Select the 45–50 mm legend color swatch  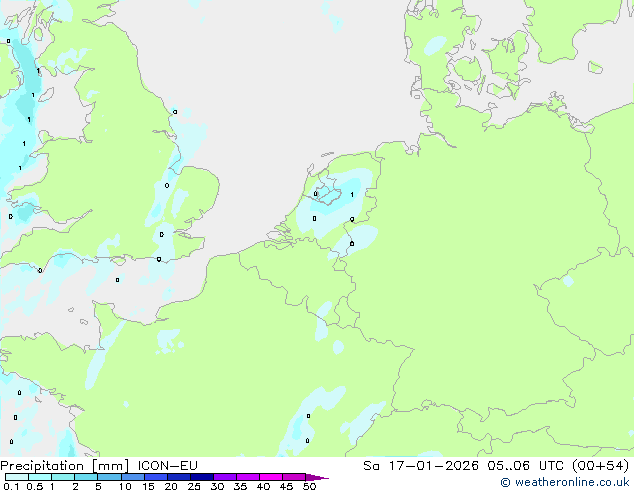tap(294, 477)
